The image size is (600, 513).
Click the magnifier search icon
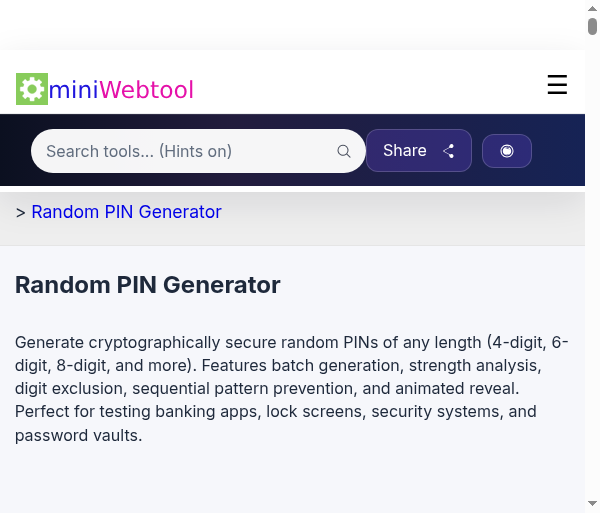(x=344, y=151)
